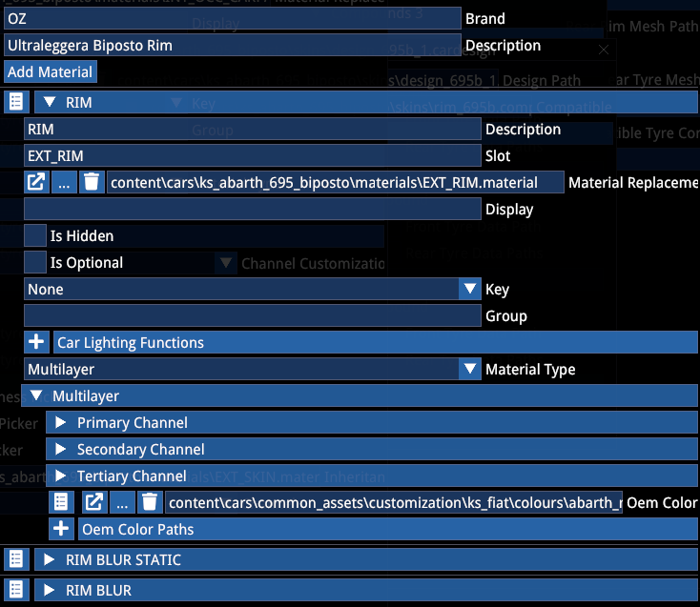Viewport: 700px width, 607px height.
Task: Open the Oem Color file externally
Action: [94, 502]
